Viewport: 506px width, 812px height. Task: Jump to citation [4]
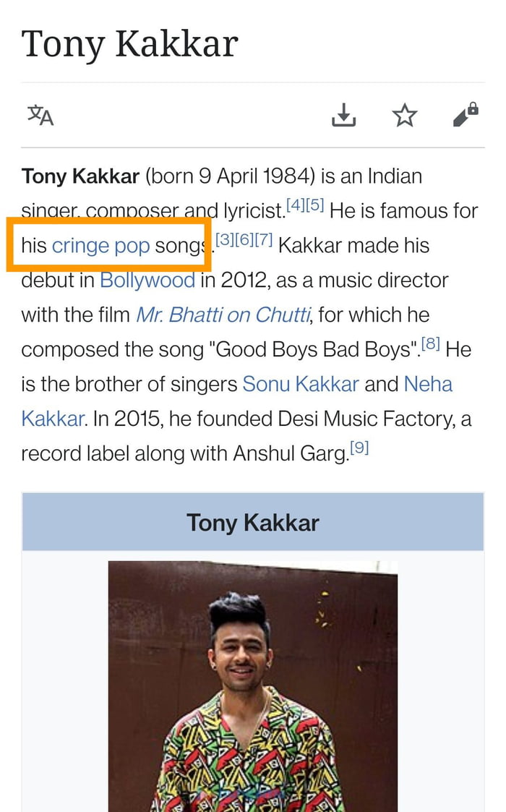(x=296, y=206)
